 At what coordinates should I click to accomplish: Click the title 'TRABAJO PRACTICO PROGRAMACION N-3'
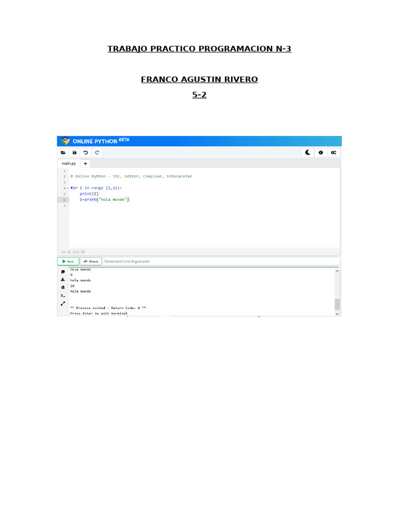[x=199, y=49]
